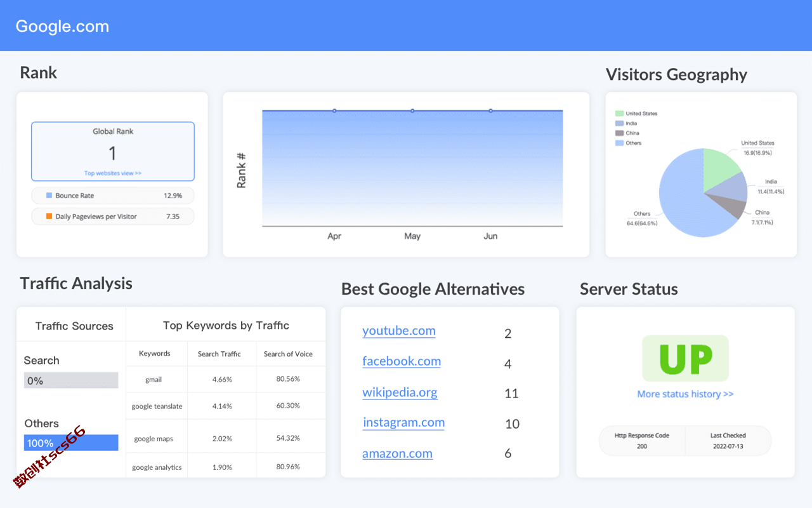Open instagram.com alternative link
This screenshot has width=812, height=508.
pyautogui.click(x=403, y=422)
